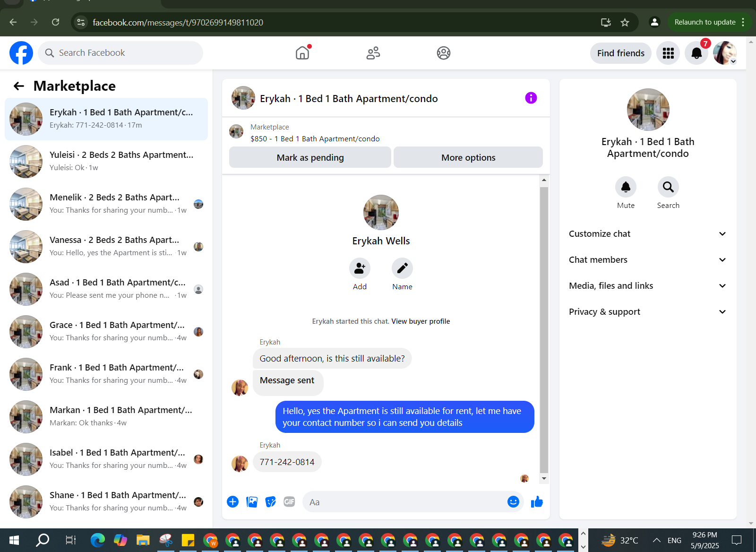Open File Explorer from taskbar
756x552 pixels.
(x=143, y=540)
